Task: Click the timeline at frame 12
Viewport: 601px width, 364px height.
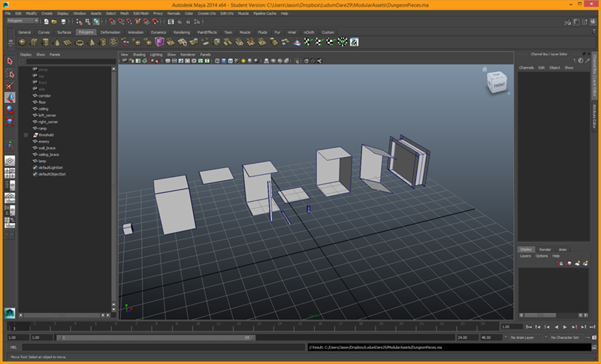Action: point(238,326)
